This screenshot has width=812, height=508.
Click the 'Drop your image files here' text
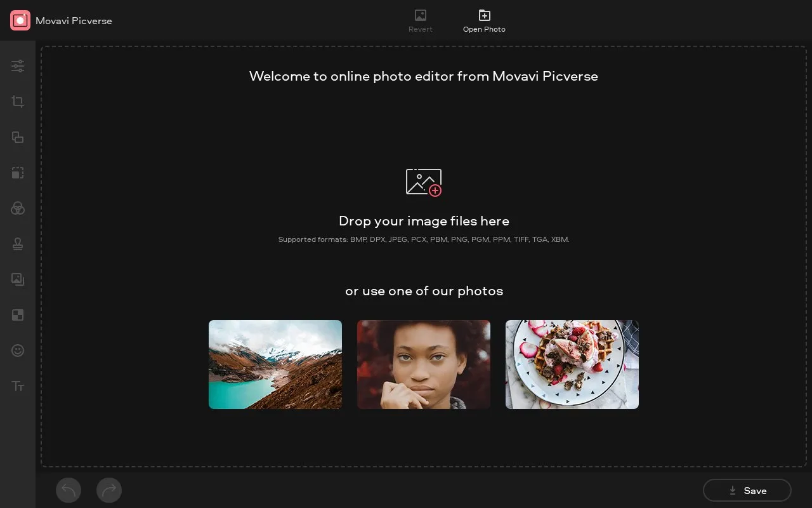tap(424, 221)
